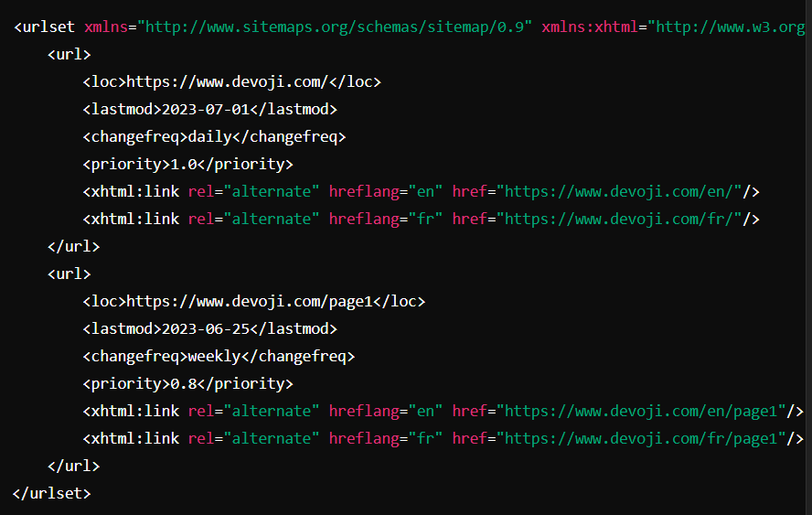
Task: Click the changefreq weekly line
Action: (219, 357)
